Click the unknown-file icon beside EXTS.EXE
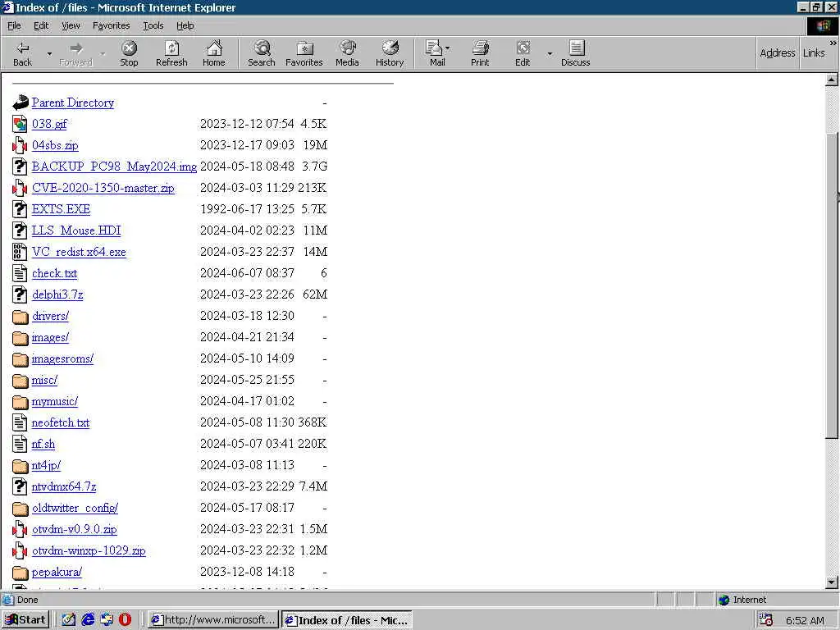 point(20,209)
